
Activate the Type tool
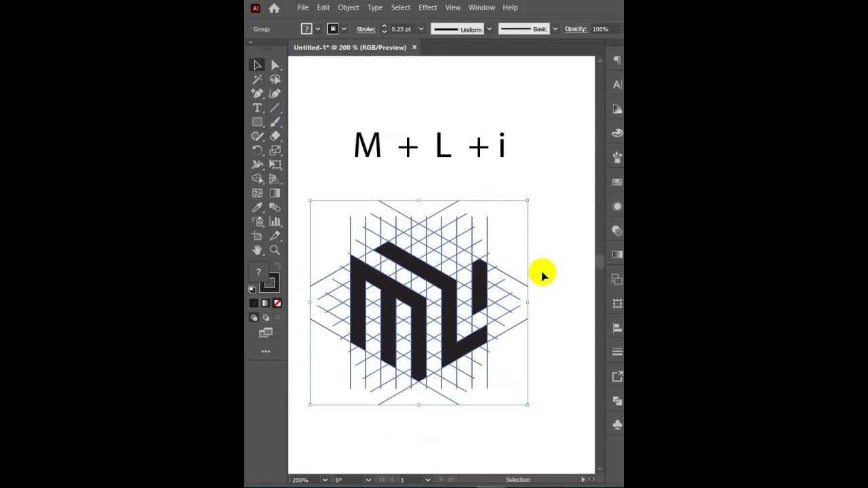tap(257, 108)
